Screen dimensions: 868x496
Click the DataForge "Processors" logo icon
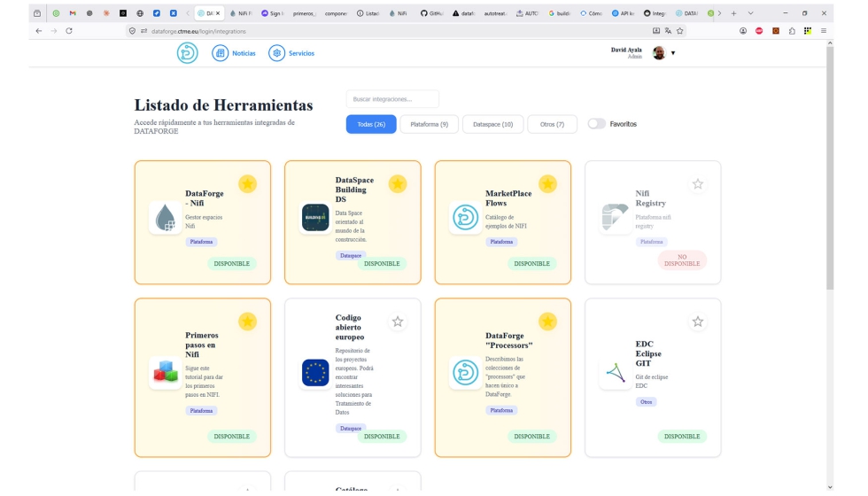point(465,373)
